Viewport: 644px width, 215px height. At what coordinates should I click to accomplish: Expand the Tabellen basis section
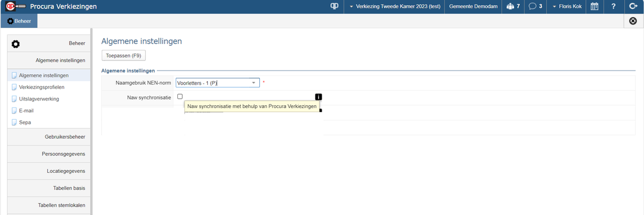tap(49, 188)
